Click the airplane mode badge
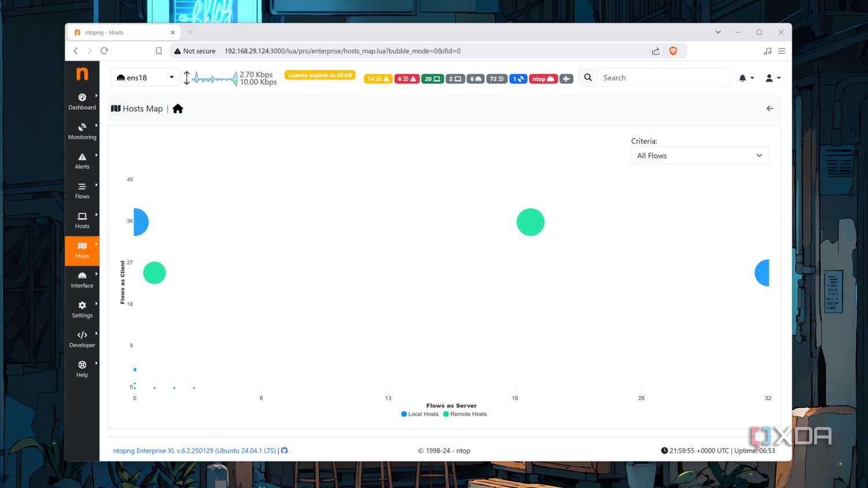The width and height of the screenshot is (868, 488). (x=567, y=79)
